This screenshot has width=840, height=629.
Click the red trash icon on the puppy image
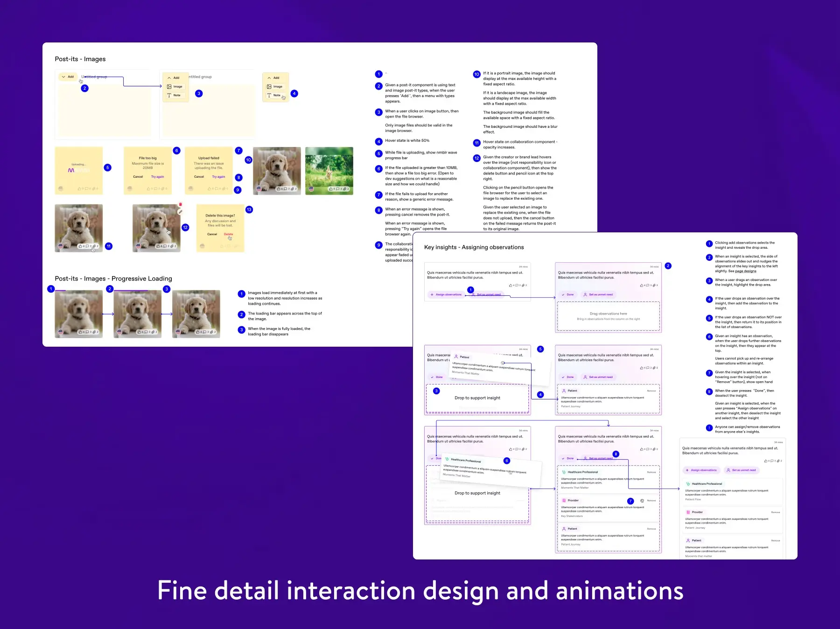[180, 204]
